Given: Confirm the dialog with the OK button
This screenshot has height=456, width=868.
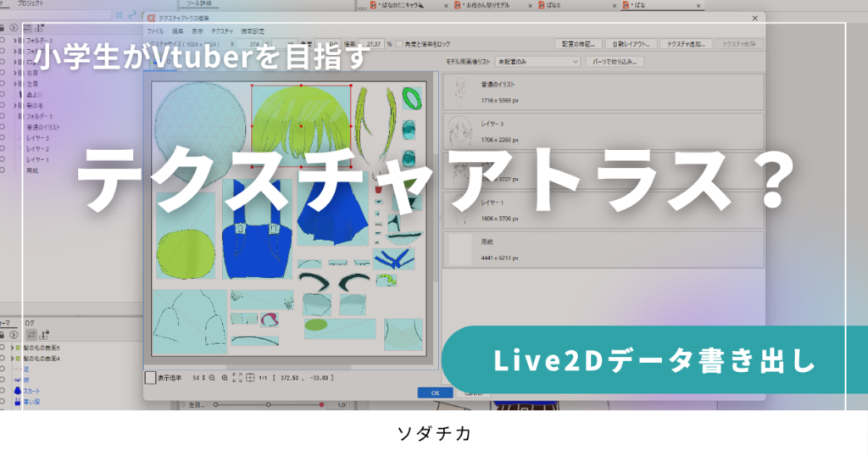Looking at the screenshot, I should point(435,393).
